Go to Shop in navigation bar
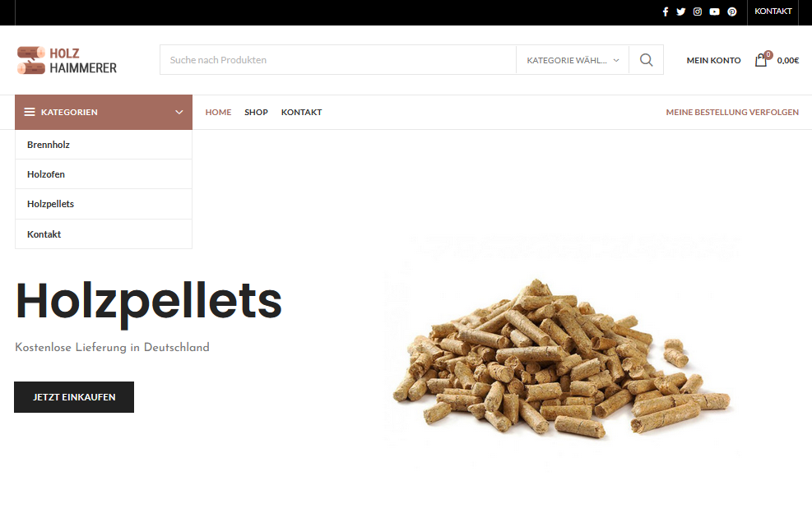This screenshot has width=812, height=518. tap(256, 113)
